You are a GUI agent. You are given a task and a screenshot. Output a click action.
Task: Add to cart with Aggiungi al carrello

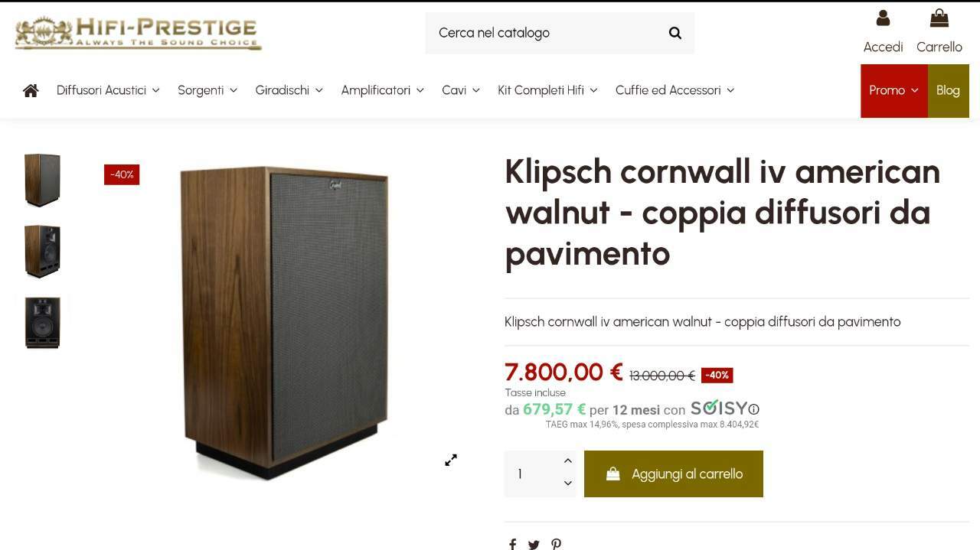(x=674, y=474)
